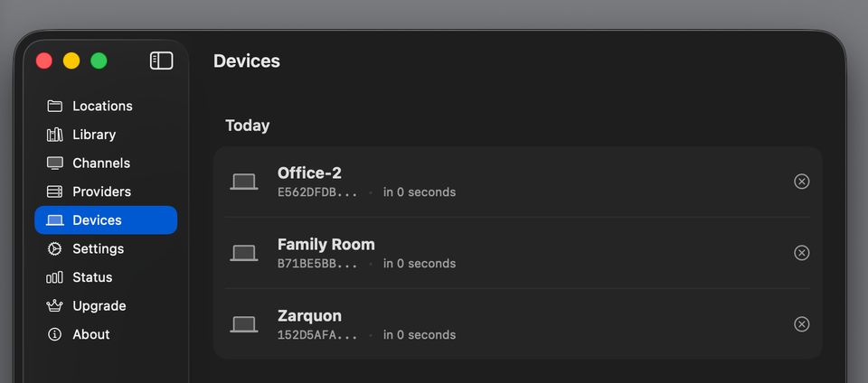Click the Status bar-chart icon
868x383 pixels.
pos(55,277)
